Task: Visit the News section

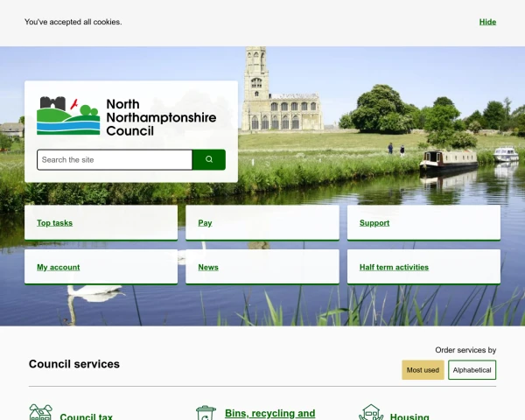Action: coord(208,267)
